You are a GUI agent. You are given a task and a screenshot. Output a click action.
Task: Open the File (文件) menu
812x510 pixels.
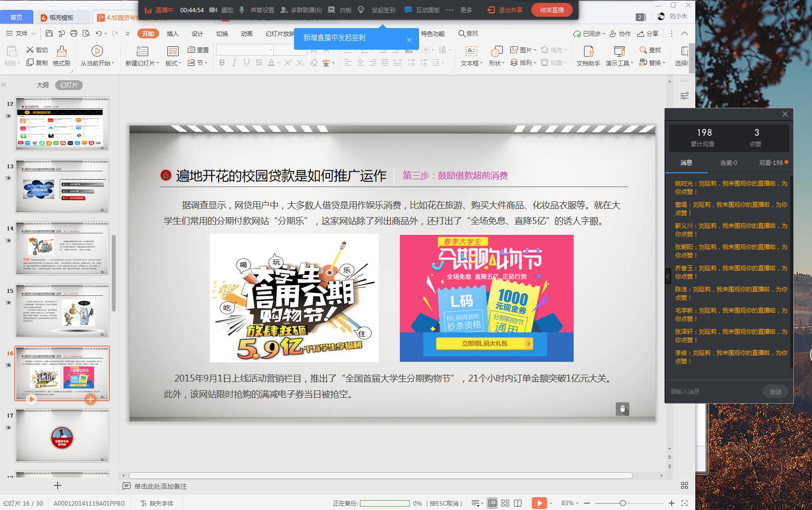21,33
